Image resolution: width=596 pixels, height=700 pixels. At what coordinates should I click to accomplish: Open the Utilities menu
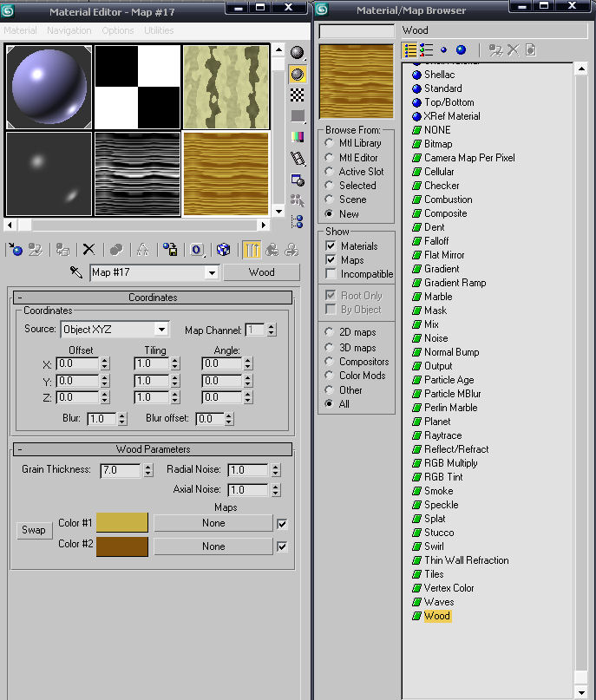tap(159, 30)
